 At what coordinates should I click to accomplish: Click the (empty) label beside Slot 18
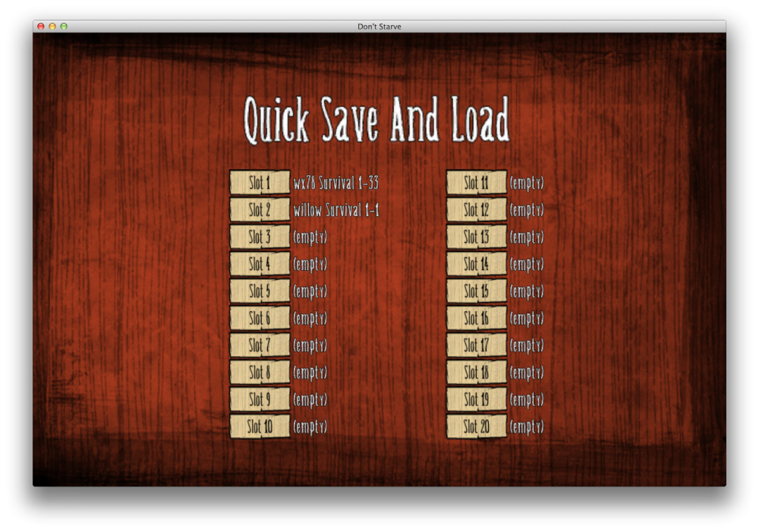[527, 373]
